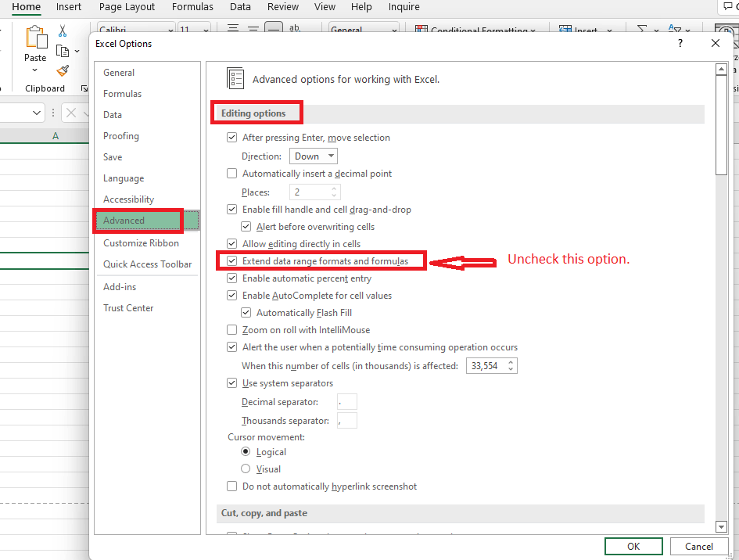Toggle Enable AutoComplete for cell values
Screen dimensions: 739x560
click(232, 296)
